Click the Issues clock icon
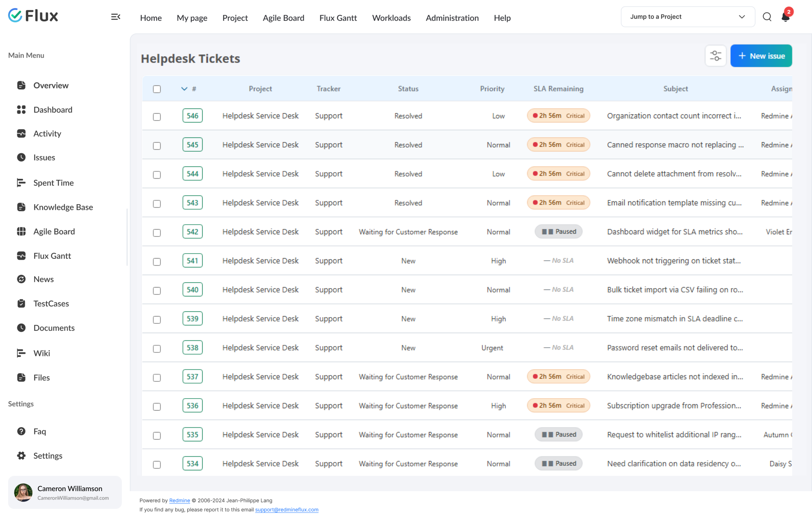This screenshot has width=812, height=519. coord(21,157)
